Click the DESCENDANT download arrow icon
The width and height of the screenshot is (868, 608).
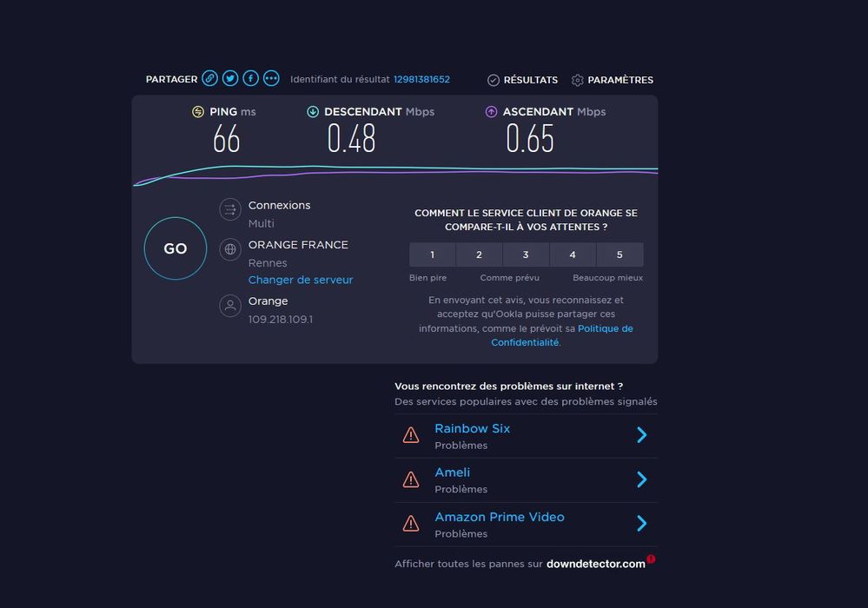click(313, 112)
